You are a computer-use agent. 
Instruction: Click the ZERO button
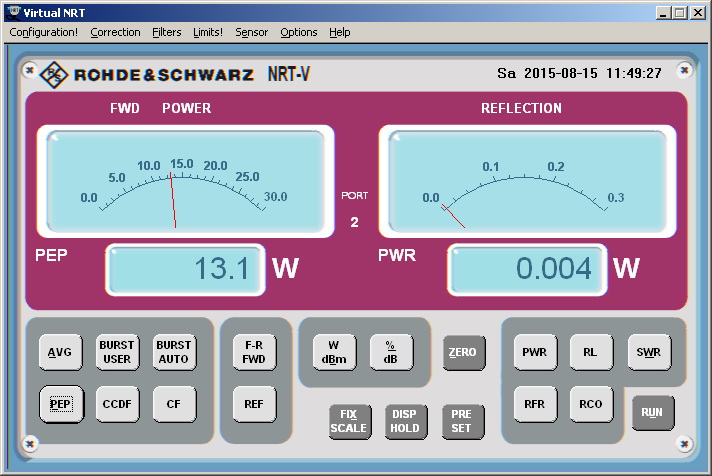click(464, 352)
